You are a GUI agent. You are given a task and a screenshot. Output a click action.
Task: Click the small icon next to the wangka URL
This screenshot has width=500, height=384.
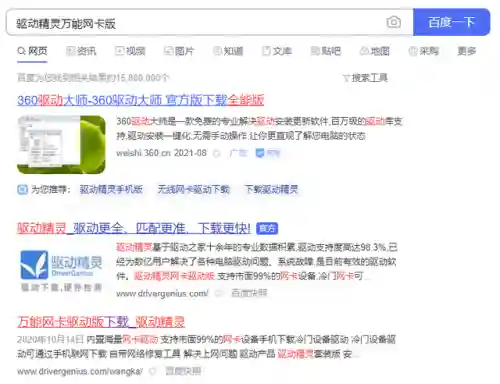tap(153, 371)
